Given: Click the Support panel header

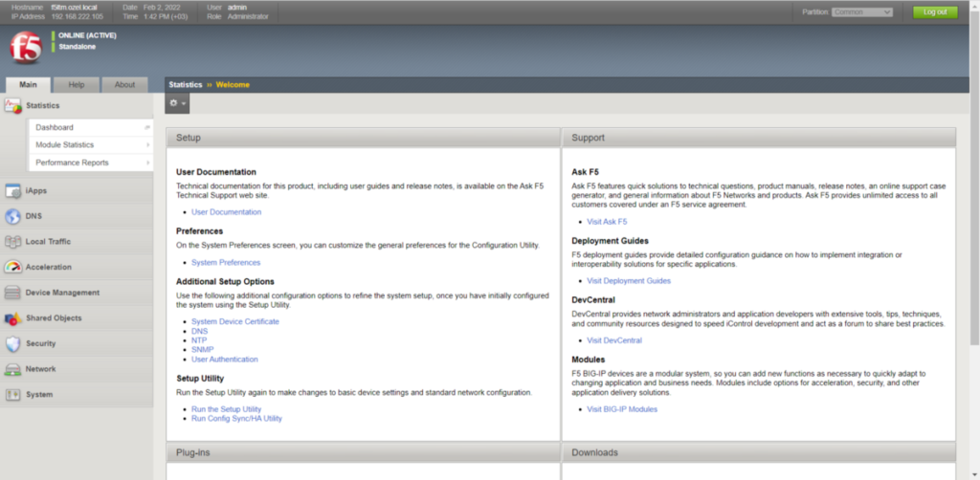Looking at the screenshot, I should [x=759, y=138].
